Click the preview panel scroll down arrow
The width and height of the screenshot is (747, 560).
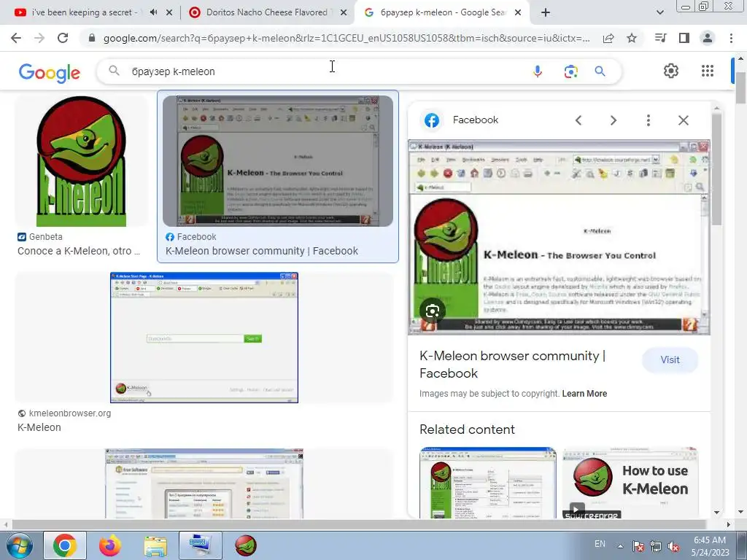click(x=716, y=513)
